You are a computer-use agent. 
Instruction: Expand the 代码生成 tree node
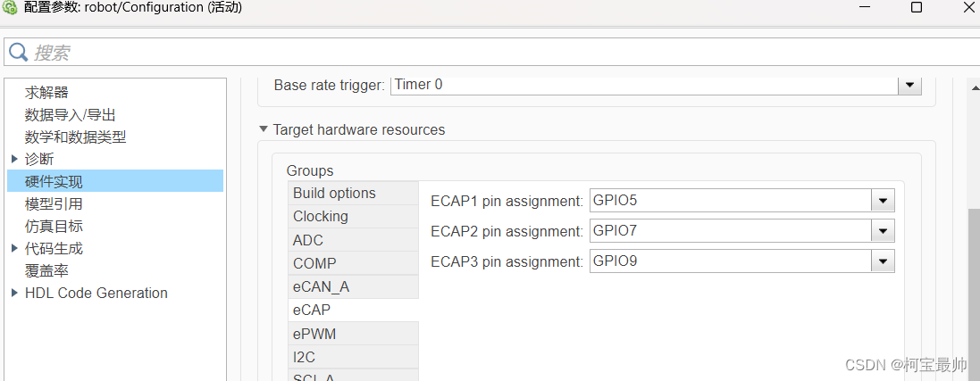coord(14,248)
